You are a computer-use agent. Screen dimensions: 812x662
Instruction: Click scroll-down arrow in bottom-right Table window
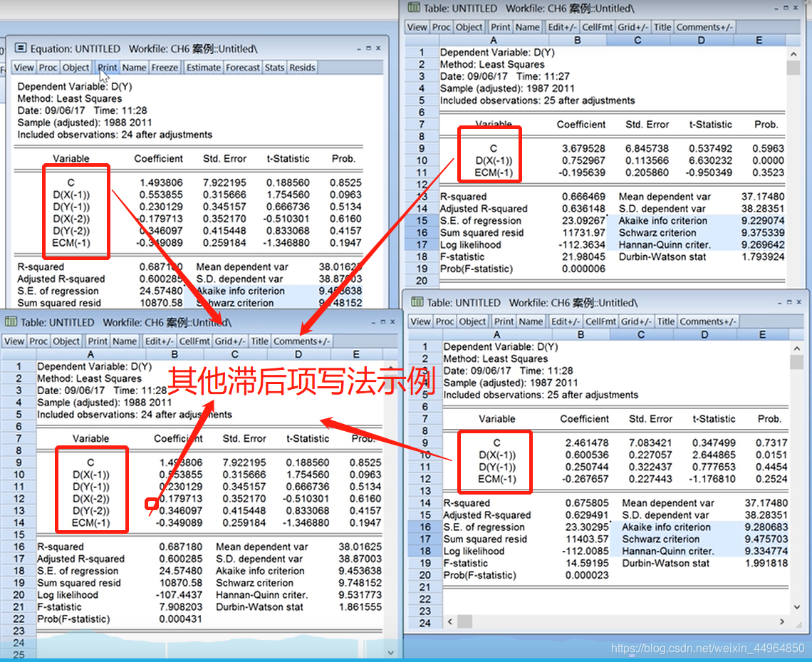coord(797,606)
